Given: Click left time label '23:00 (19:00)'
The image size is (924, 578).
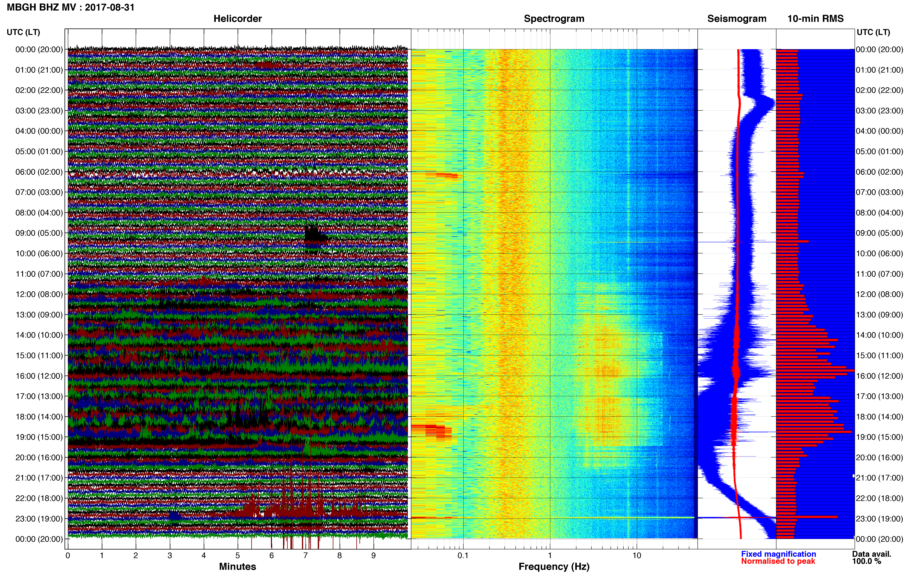Looking at the screenshot, I should [x=39, y=519].
